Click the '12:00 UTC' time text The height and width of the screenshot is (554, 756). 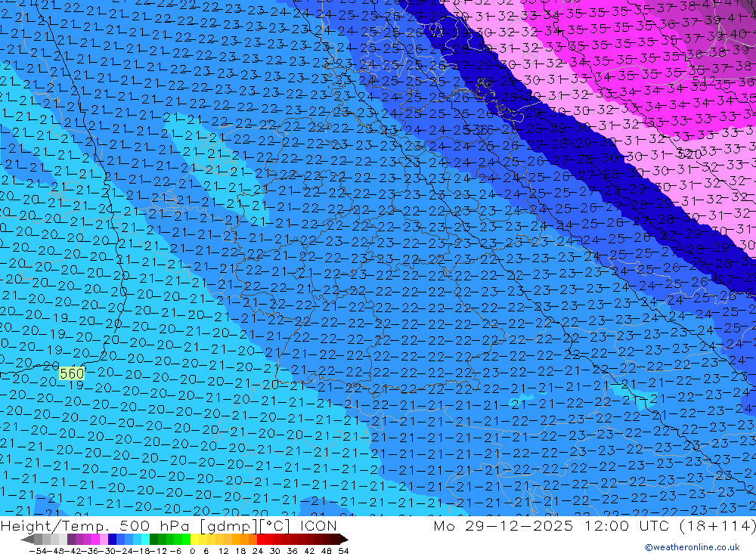point(629,525)
